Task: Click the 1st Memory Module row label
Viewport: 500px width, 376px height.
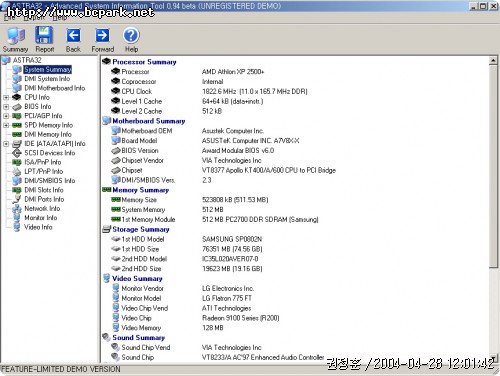Action: click(x=148, y=219)
